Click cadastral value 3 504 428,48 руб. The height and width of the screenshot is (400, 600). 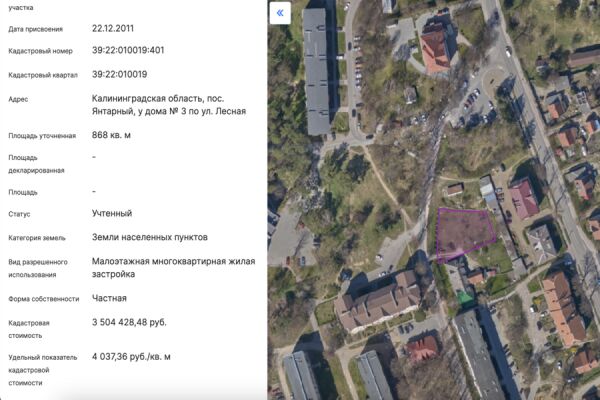[129, 322]
